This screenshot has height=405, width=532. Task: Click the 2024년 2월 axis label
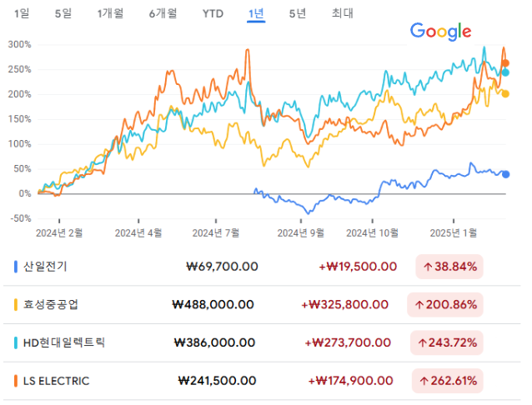point(59,233)
